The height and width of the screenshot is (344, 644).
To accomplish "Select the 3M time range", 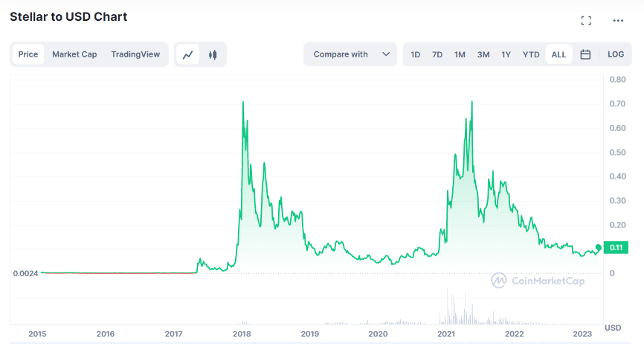I will pyautogui.click(x=483, y=54).
